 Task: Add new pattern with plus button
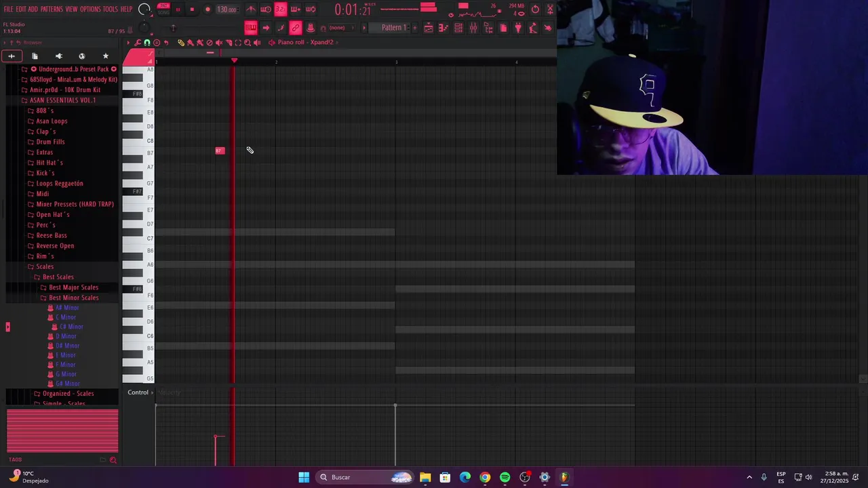point(415,28)
